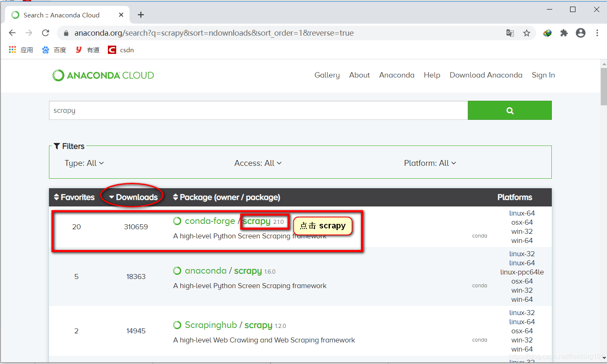Click the linux-ppc64le platform entry
Screen dimensions: 607x364
(522, 272)
